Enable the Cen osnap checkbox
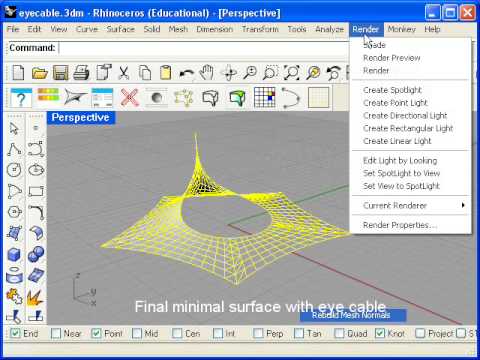 pyautogui.click(x=177, y=333)
